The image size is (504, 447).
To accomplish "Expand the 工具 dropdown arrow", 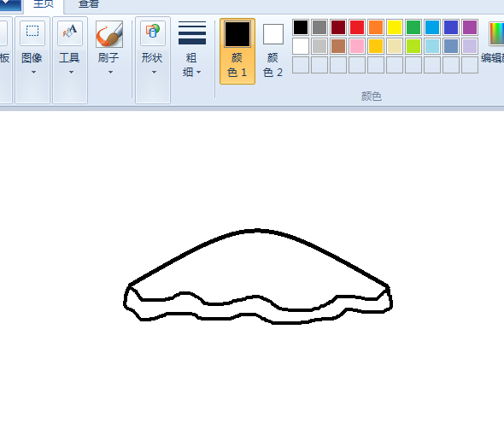I will point(71,73).
